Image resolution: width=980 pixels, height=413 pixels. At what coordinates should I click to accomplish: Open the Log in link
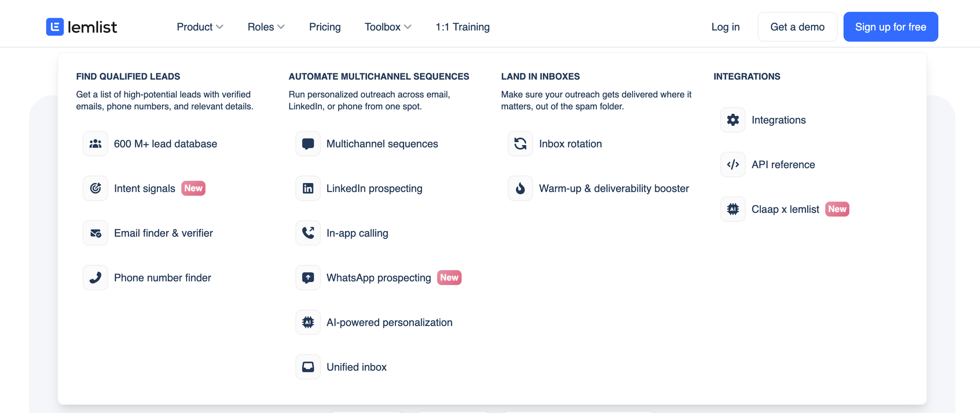pos(725,27)
